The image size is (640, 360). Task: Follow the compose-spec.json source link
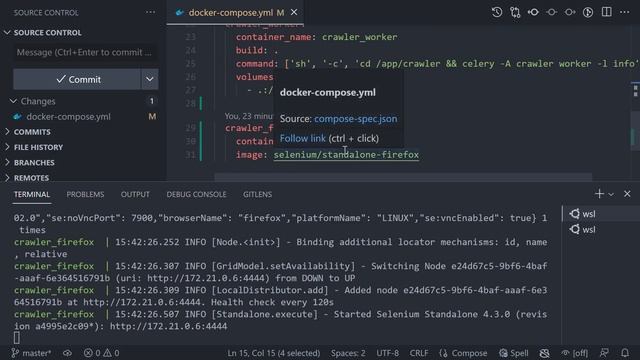(x=356, y=119)
